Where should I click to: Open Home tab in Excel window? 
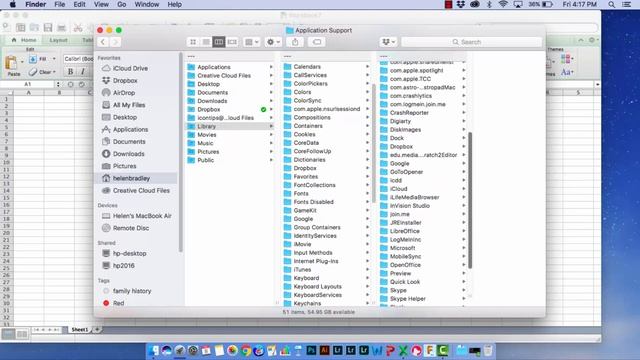click(24, 40)
